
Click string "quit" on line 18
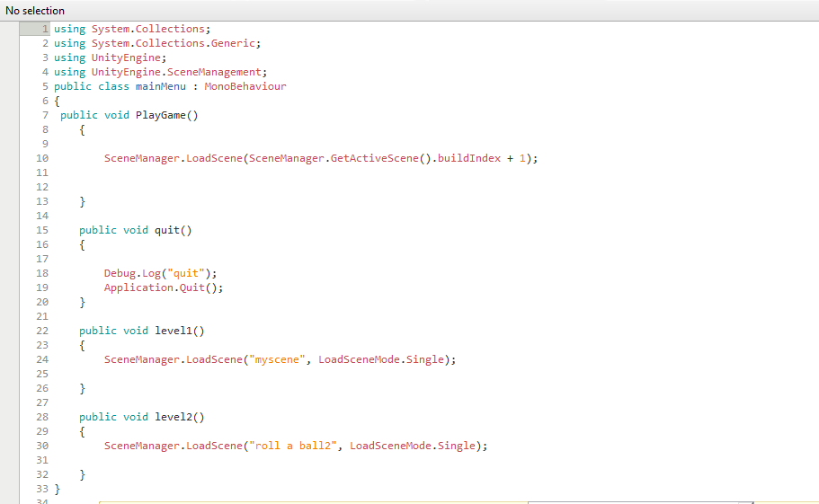click(186, 273)
